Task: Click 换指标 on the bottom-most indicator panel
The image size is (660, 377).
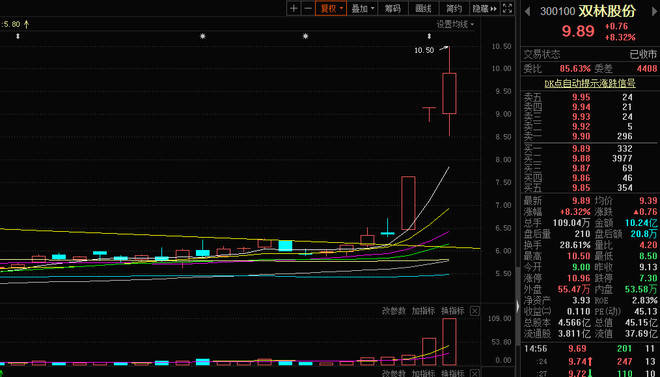Action: 452,373
